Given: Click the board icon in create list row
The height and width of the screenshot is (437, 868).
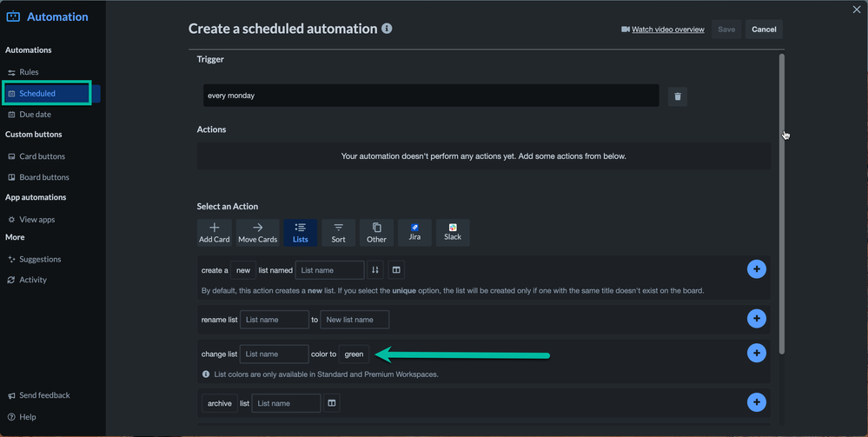Looking at the screenshot, I should 396,269.
